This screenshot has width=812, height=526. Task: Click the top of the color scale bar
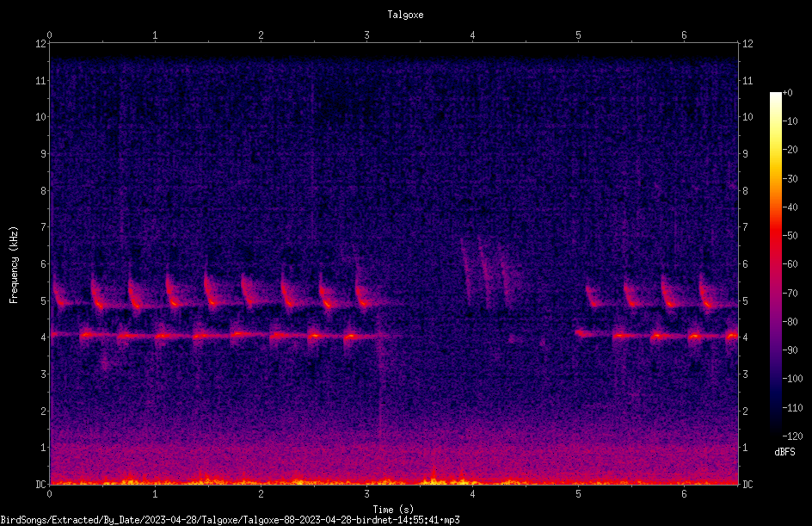(x=775, y=95)
